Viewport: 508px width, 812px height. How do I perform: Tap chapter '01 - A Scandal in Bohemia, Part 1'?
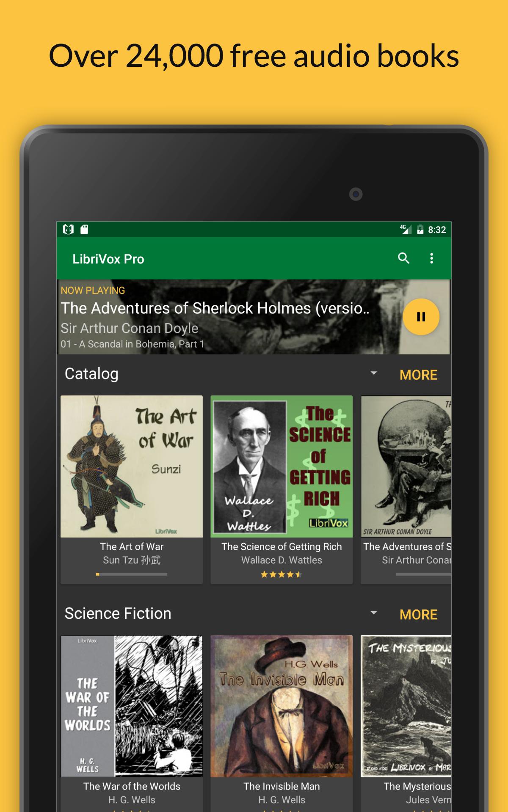coord(133,344)
